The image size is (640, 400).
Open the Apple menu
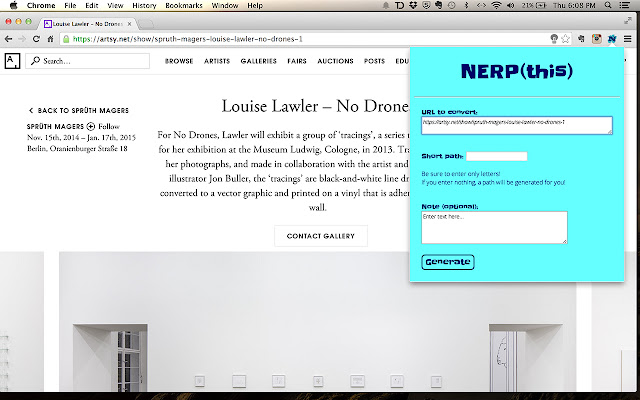coord(13,5)
